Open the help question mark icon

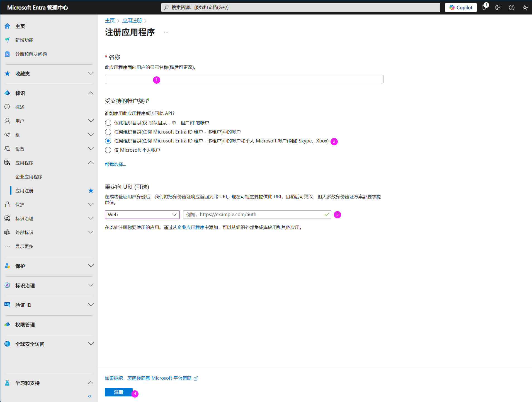click(512, 8)
